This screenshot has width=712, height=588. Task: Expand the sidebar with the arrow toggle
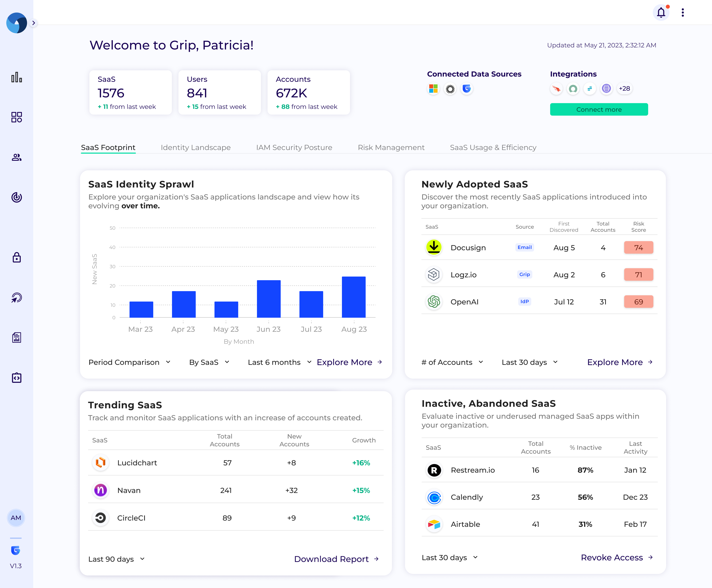pos(33,23)
